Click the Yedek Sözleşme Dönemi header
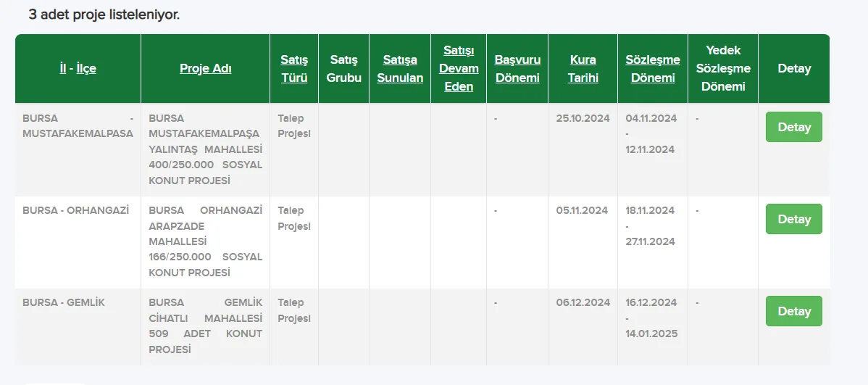Screen dimensions: 868x385 (x=723, y=69)
